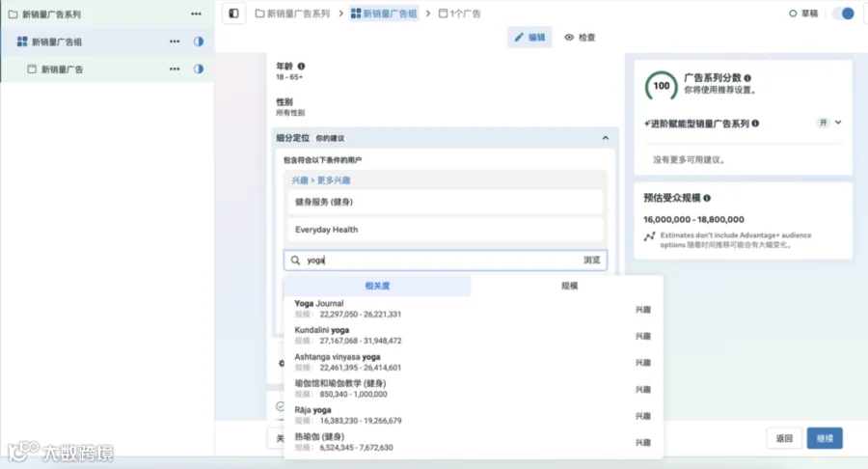The image size is (868, 469).
Task: Click info icon beside 广告系列分数
Action: 747,78
